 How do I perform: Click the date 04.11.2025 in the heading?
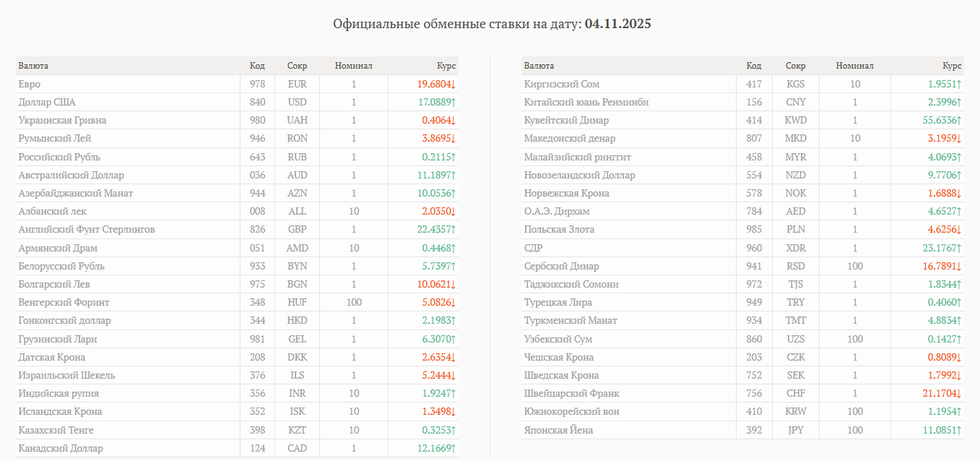(617, 24)
